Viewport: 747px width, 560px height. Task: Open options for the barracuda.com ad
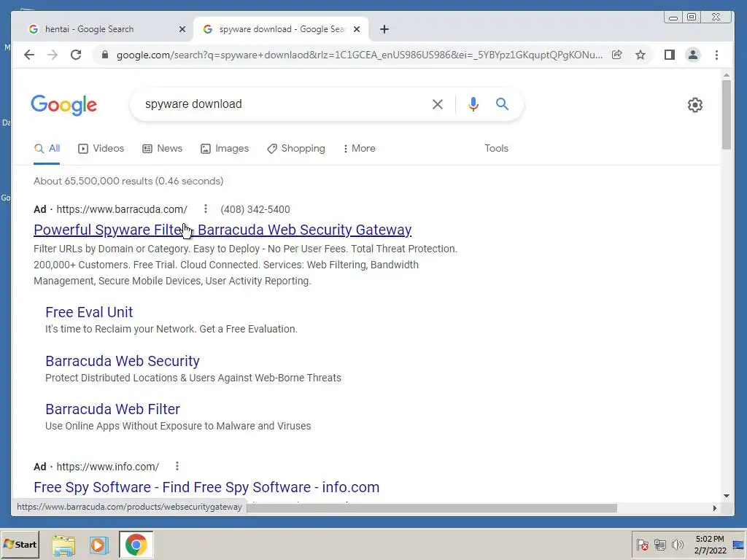click(x=205, y=209)
